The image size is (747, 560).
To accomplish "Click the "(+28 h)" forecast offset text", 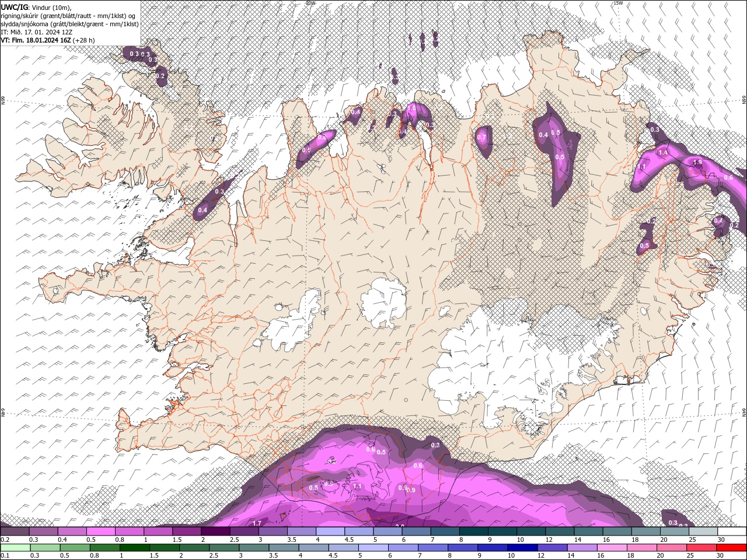I will pyautogui.click(x=84, y=40).
